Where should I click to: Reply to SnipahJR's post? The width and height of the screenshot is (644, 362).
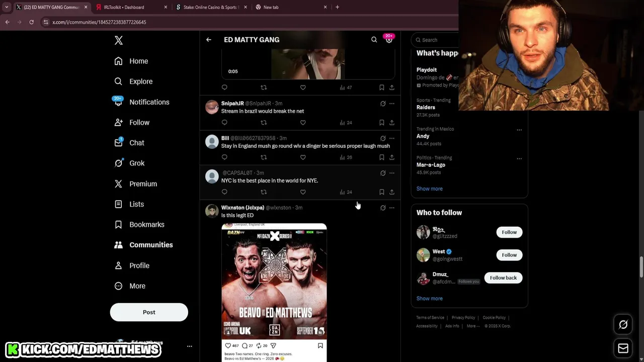pyautogui.click(x=224, y=123)
